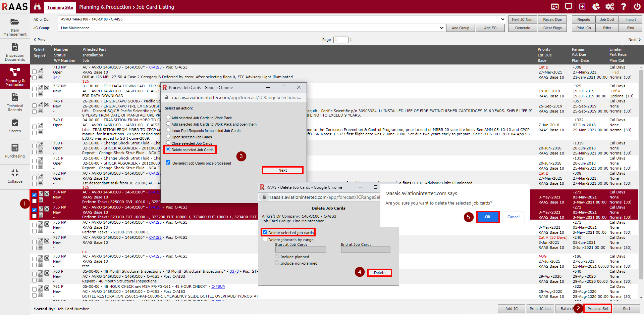Open the chat message icon
The image size is (644, 315).
pyautogui.click(x=569, y=7)
